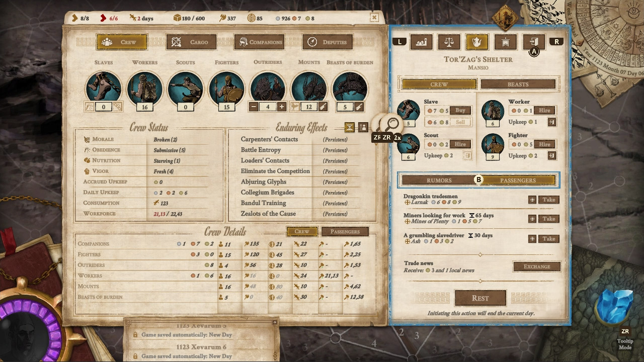Select the Crew toggle in the shelter panel
The width and height of the screenshot is (644, 362).
point(438,83)
